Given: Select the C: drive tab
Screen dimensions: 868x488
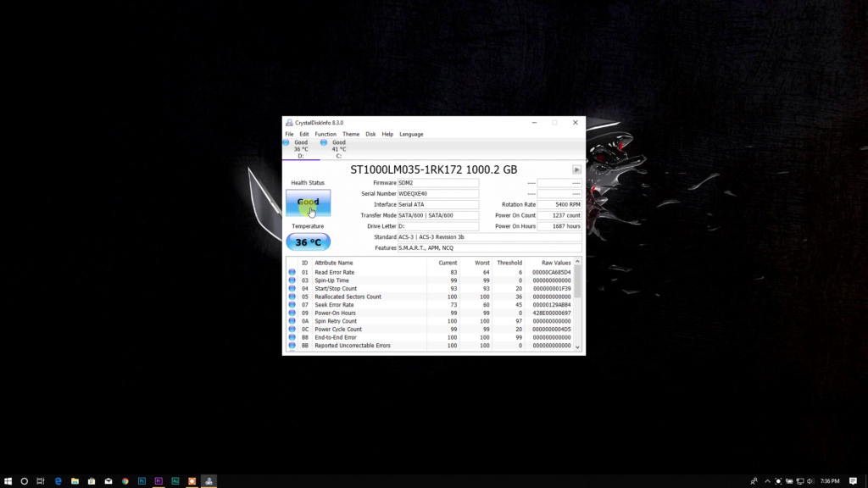Looking at the screenshot, I should click(338, 149).
